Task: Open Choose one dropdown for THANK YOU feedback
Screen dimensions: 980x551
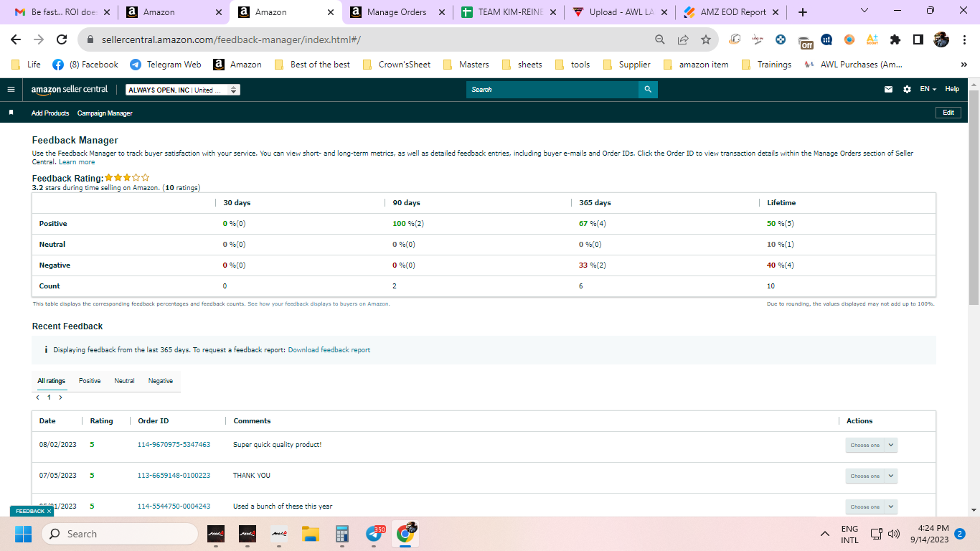Action: pyautogui.click(x=871, y=476)
